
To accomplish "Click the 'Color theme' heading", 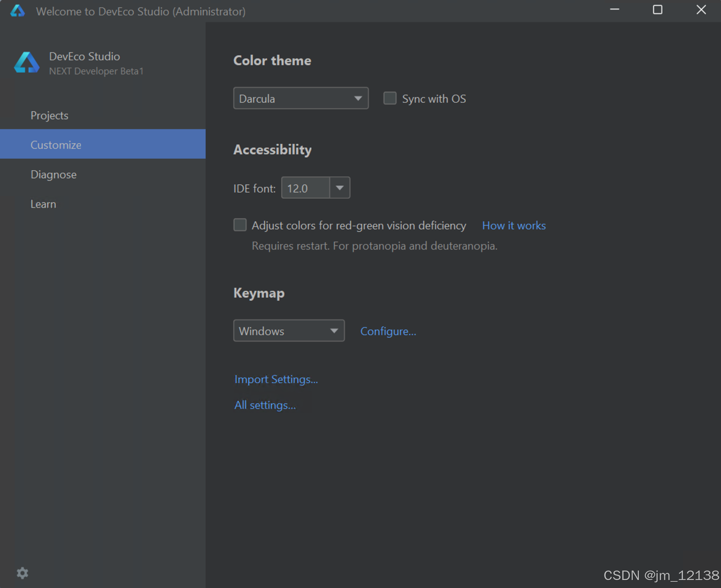I will coord(272,61).
